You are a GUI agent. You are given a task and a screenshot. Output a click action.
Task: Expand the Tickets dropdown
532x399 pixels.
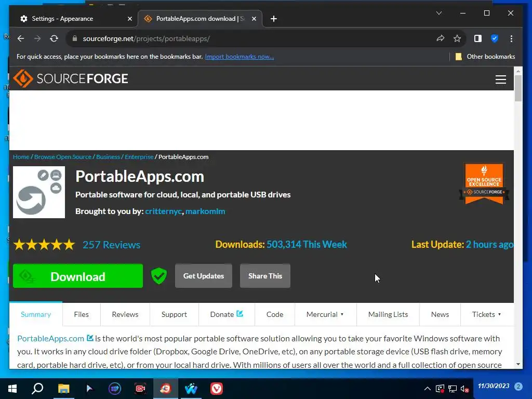(x=486, y=314)
